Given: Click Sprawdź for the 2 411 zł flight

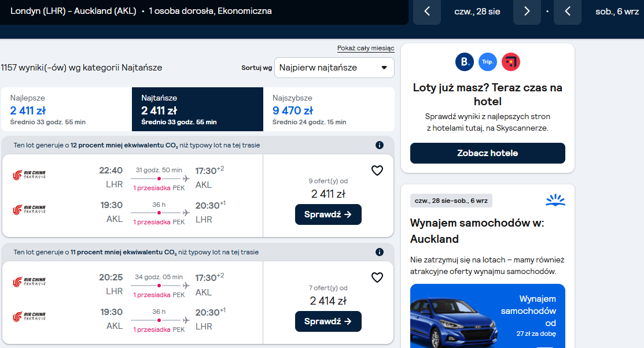Looking at the screenshot, I should pos(328,214).
